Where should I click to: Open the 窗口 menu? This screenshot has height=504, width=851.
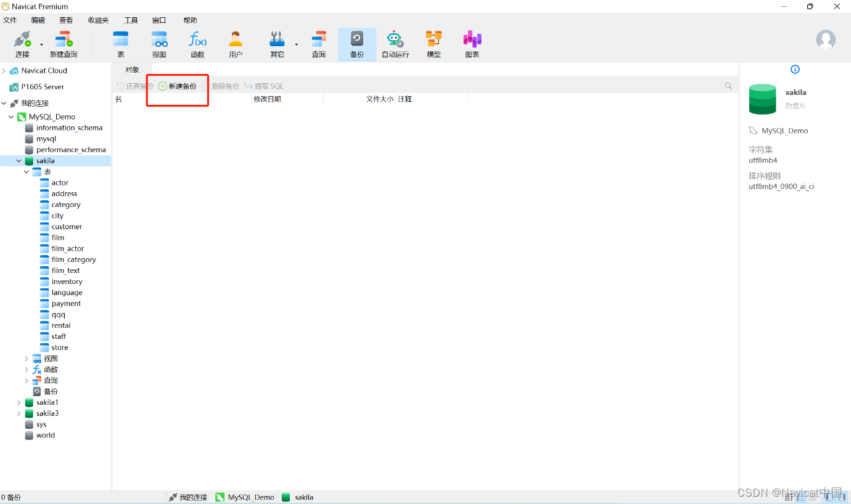159,20
